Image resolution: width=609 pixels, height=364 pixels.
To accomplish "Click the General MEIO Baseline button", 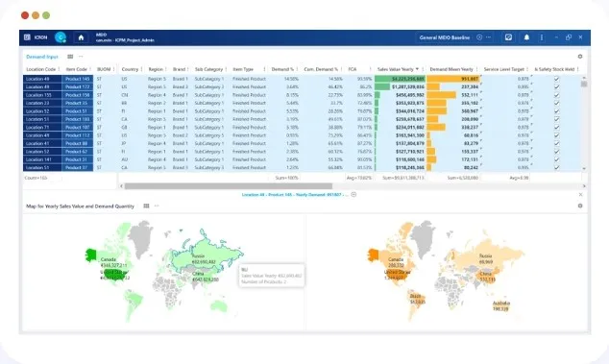I will [x=445, y=37].
